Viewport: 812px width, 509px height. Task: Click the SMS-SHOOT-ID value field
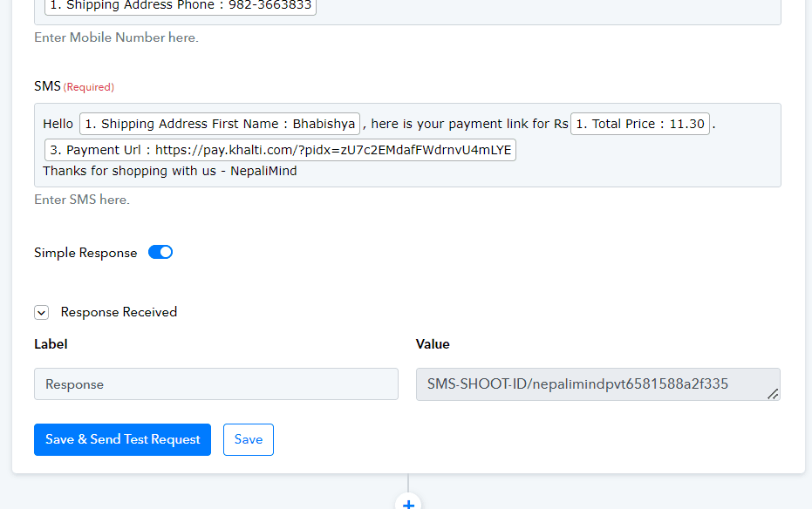(x=597, y=383)
